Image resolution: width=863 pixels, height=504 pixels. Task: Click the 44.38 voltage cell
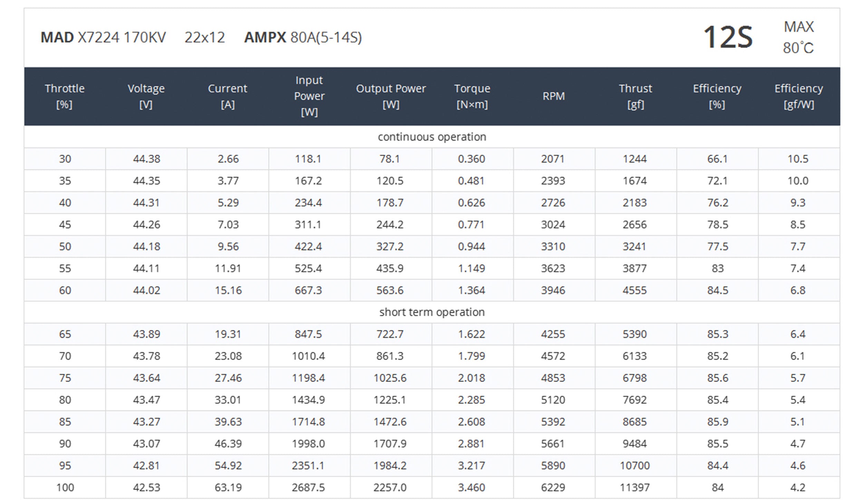(x=146, y=159)
